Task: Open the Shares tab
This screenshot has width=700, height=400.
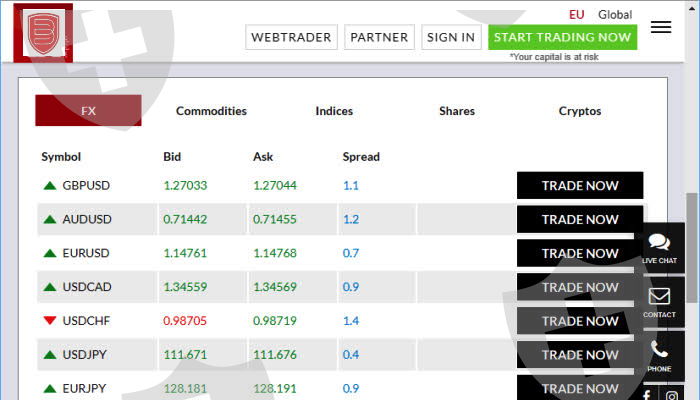Action: 457,111
